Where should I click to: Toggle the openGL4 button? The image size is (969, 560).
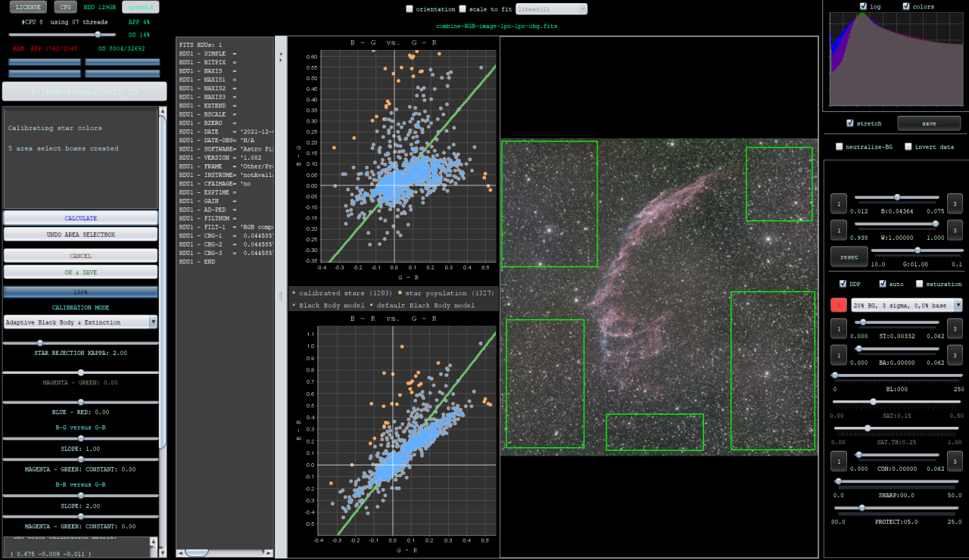pyautogui.click(x=140, y=7)
